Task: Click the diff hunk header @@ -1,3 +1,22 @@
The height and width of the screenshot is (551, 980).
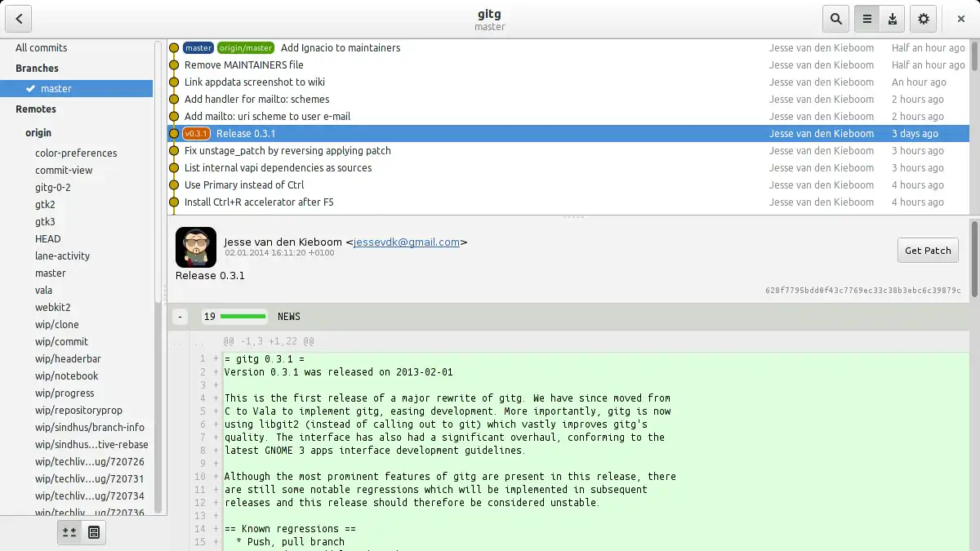Action: tap(269, 341)
